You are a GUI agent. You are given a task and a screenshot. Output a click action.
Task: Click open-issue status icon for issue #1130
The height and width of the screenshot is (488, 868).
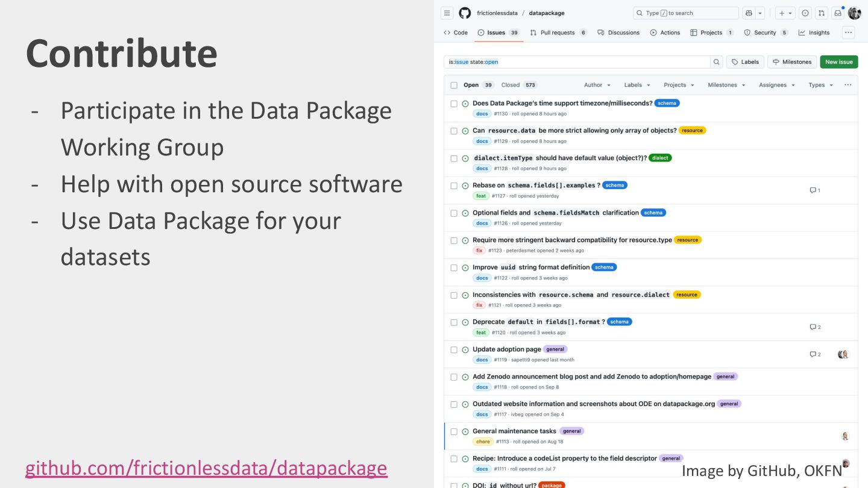click(465, 104)
